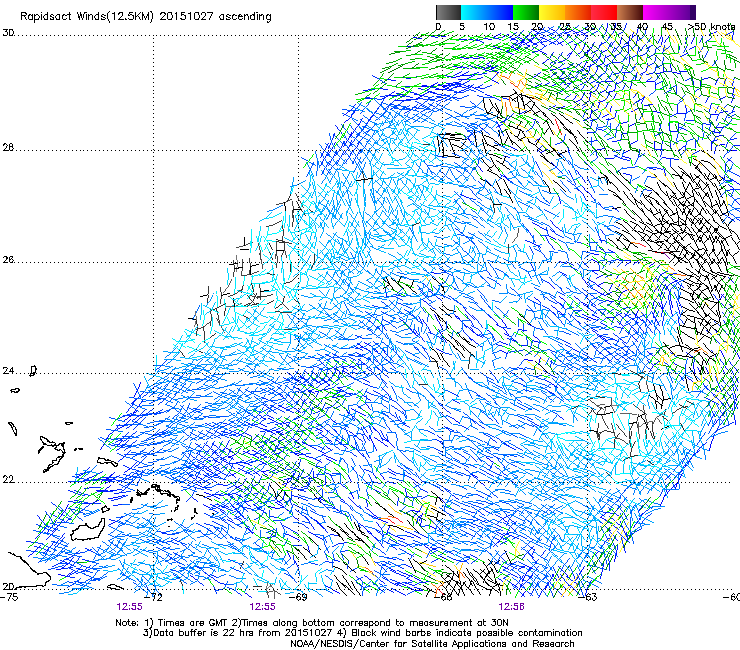This screenshot has height=650, width=740.
Task: Click the cyan 5 knot legend swatch
Action: click(473, 12)
